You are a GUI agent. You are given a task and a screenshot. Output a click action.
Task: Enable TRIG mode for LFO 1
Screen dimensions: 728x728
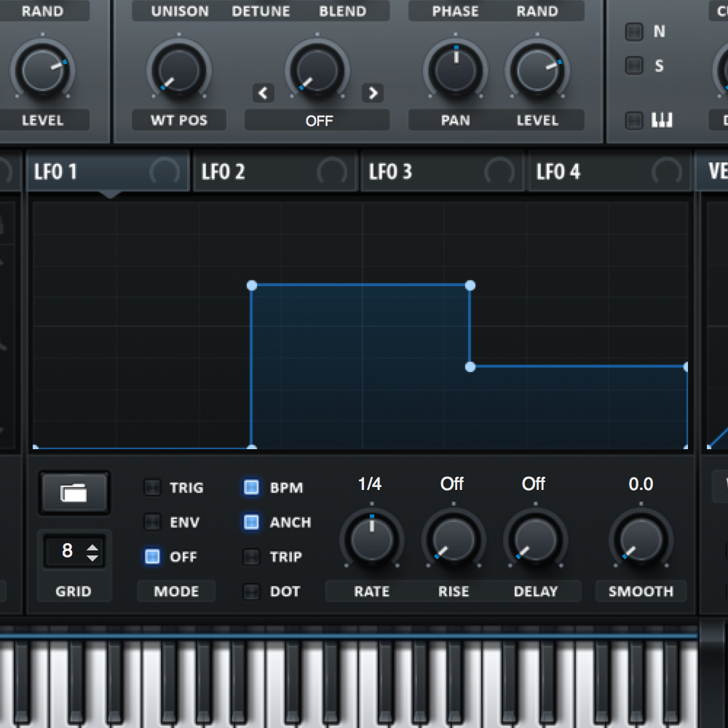click(152, 488)
